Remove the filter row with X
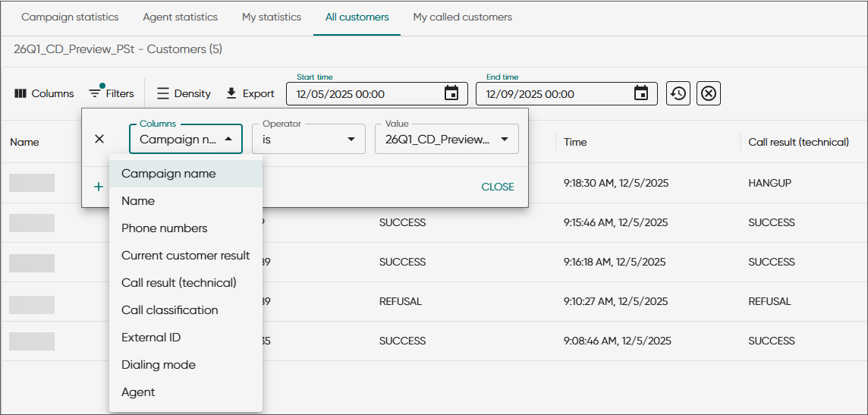868x415 pixels. 99,139
